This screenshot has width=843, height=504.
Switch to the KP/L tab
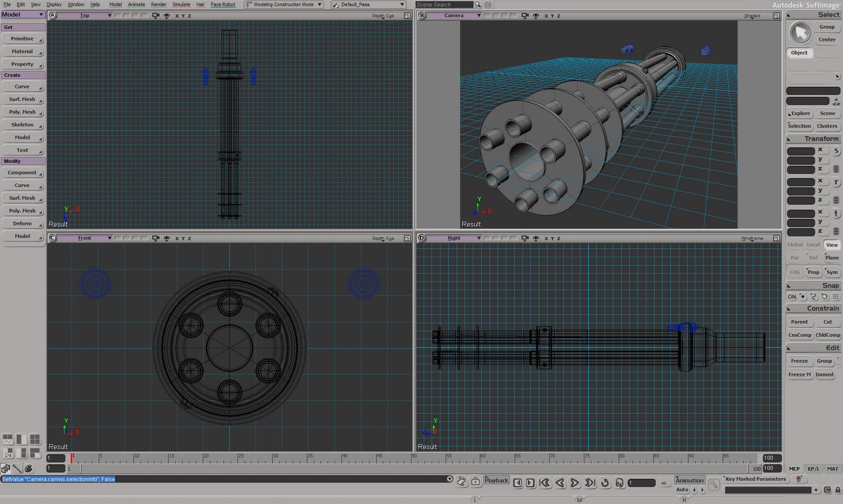813,469
